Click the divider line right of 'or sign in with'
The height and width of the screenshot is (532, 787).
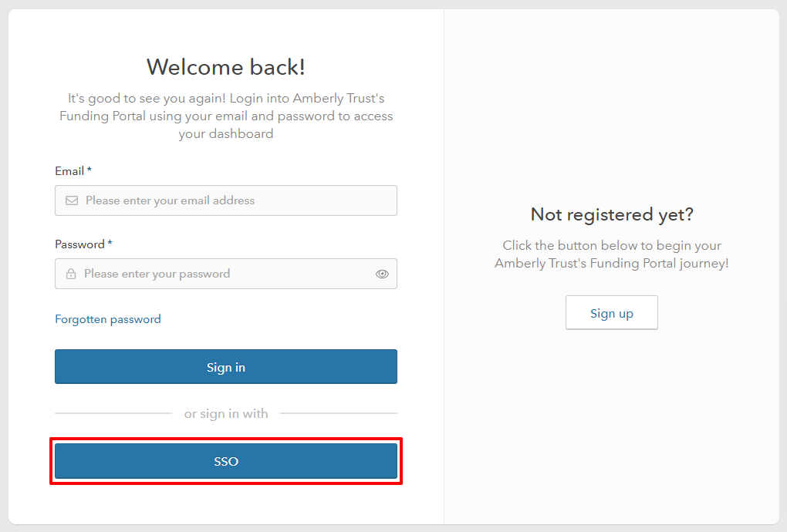[338, 413]
